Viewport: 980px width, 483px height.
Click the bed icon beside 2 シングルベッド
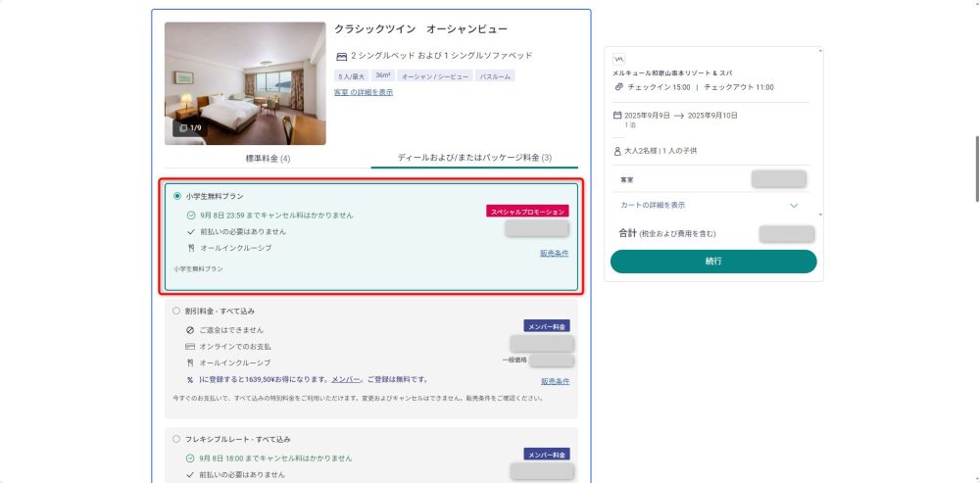[341, 56]
